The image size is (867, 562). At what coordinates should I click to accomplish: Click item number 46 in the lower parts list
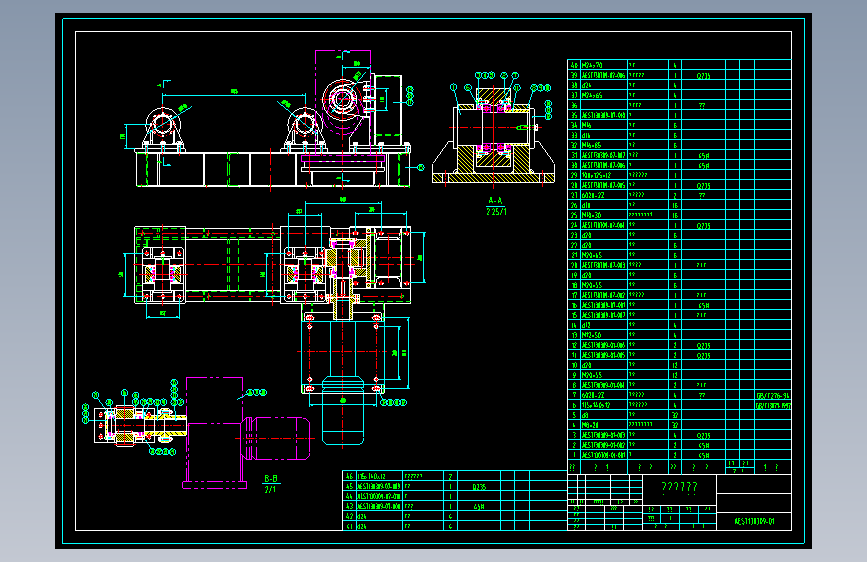point(349,476)
